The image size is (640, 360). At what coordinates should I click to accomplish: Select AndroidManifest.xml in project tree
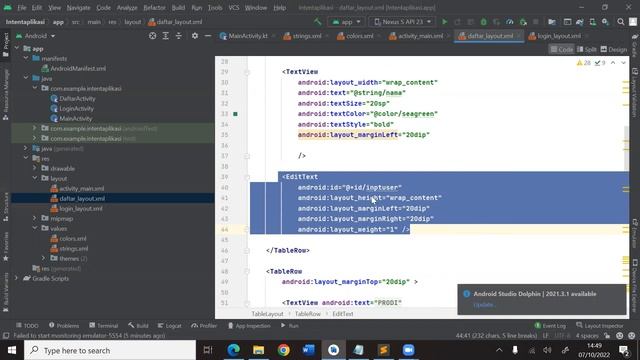click(78, 69)
